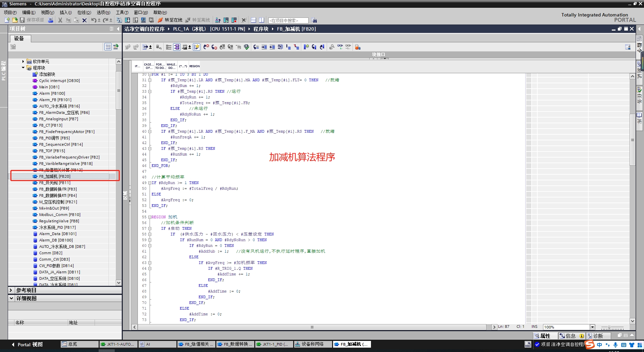The height and width of the screenshot is (352, 644).
Task: Click the 保存项目 save project button
Action: 32,20
